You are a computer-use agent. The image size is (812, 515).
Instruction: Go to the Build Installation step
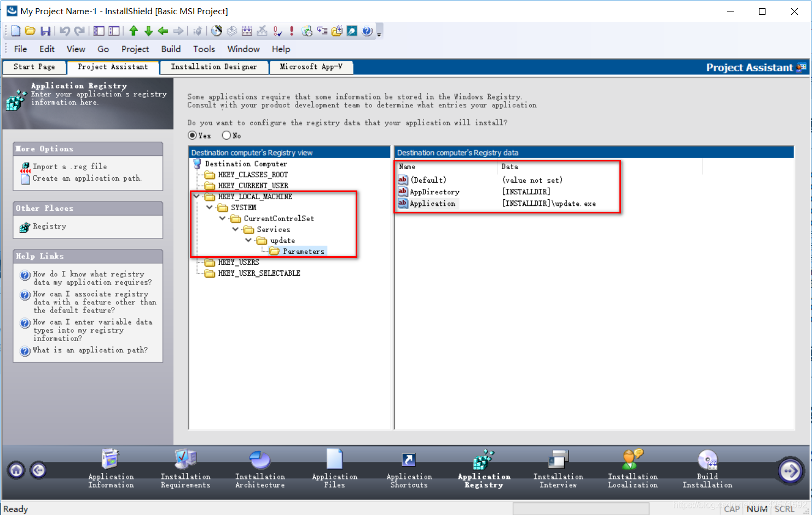(x=707, y=469)
